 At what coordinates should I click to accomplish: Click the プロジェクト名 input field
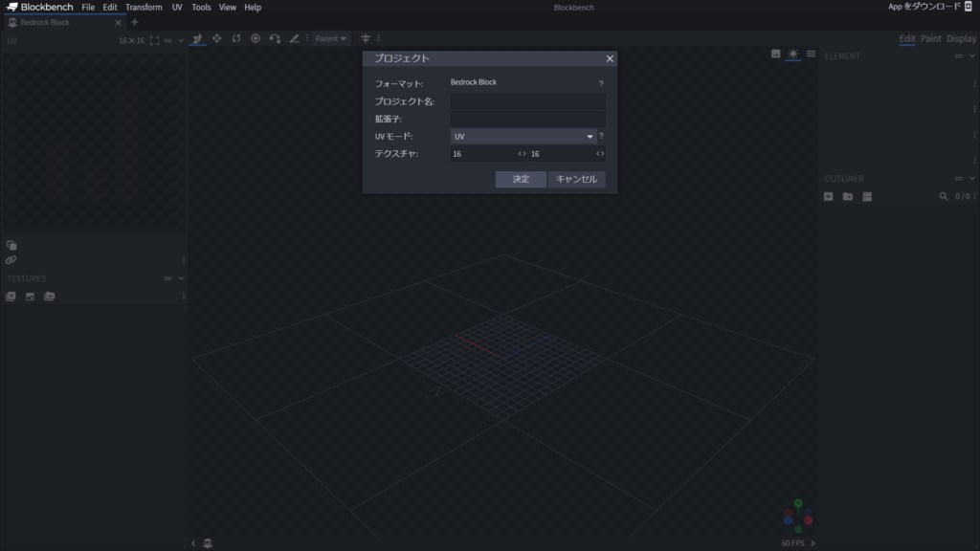[x=527, y=101]
